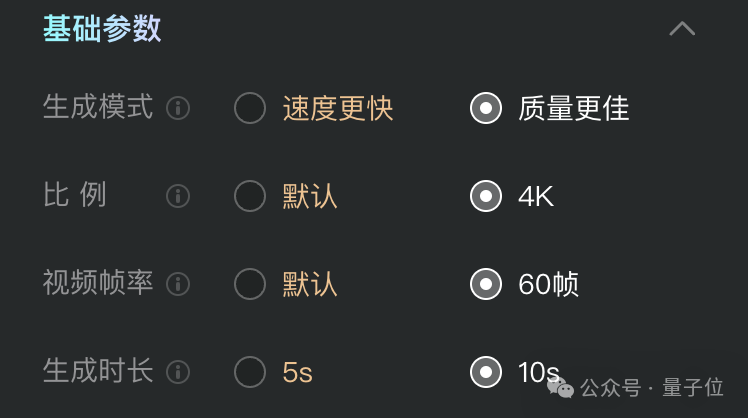748x418 pixels.
Task: Click the WeChat logo in the watermark
Action: 561,387
